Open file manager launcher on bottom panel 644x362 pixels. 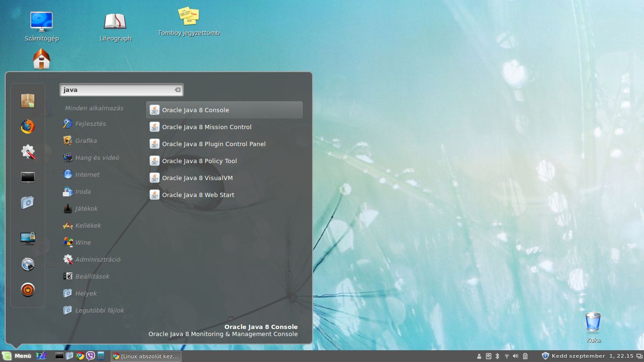(70, 356)
